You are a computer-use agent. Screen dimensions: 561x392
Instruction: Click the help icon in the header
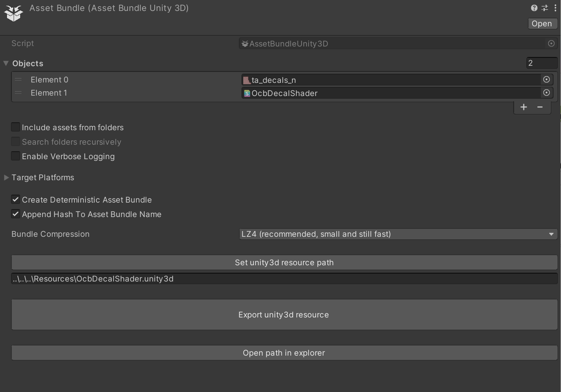point(534,8)
